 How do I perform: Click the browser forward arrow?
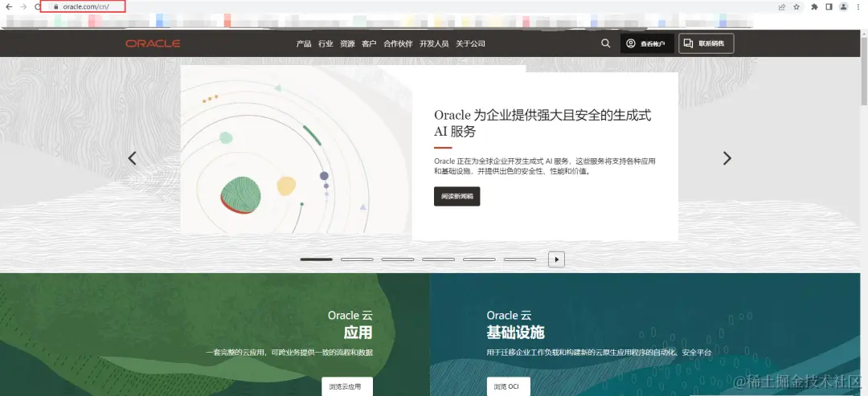tap(23, 6)
